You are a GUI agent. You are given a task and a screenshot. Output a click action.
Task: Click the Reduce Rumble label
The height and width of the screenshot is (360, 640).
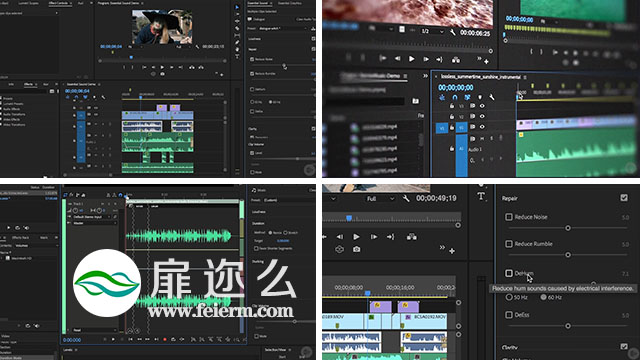(x=533, y=244)
